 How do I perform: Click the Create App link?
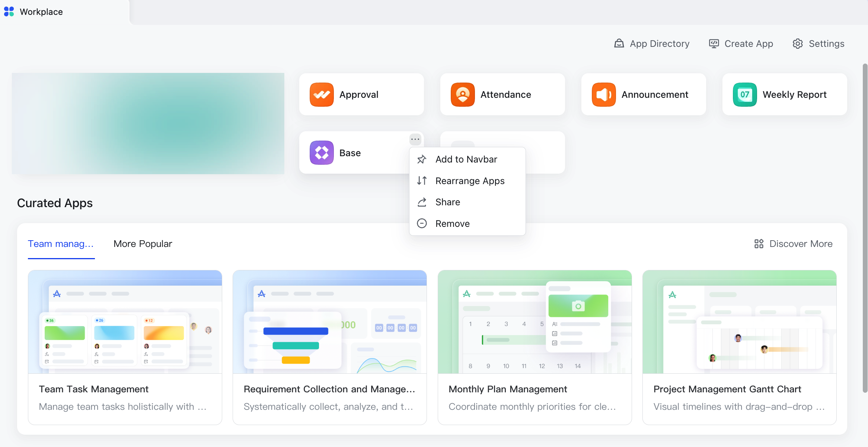tap(741, 44)
